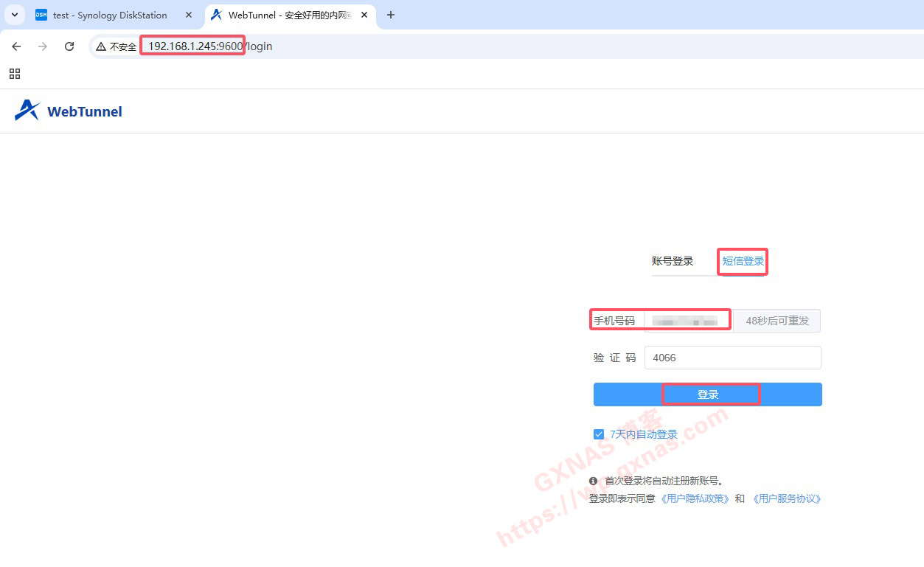Toggle the 7天内自动登录 checkbox
Viewport: 924px width, 567px height.
[x=599, y=434]
